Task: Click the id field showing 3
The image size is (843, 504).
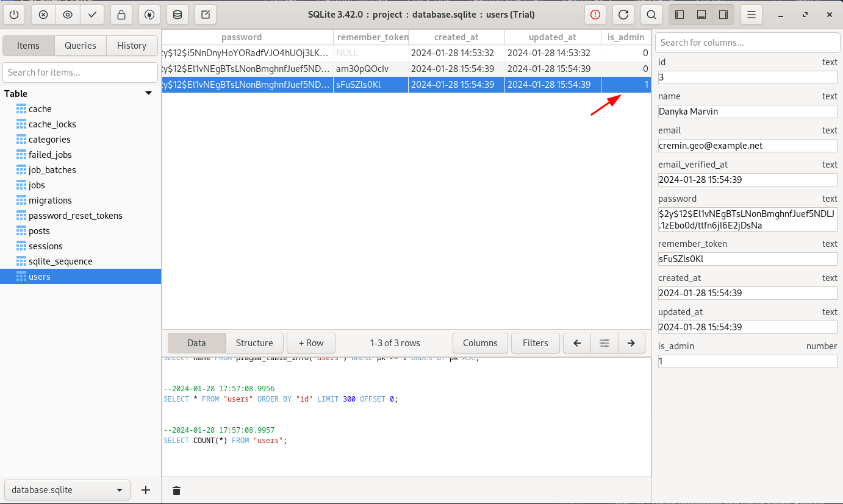Action: (x=747, y=77)
